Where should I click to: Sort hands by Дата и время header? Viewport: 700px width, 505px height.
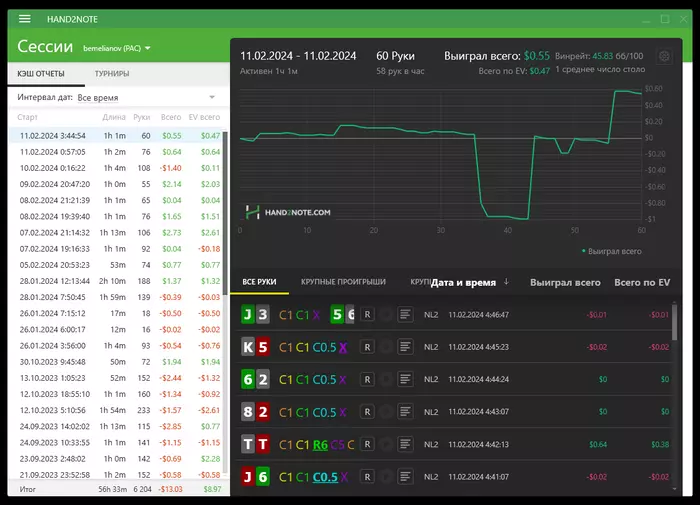pyautogui.click(x=463, y=282)
